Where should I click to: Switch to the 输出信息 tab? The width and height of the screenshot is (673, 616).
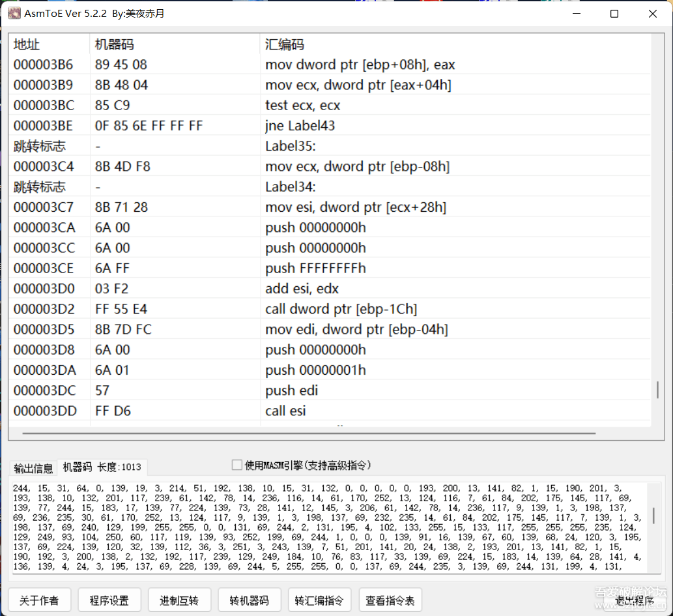pos(33,468)
